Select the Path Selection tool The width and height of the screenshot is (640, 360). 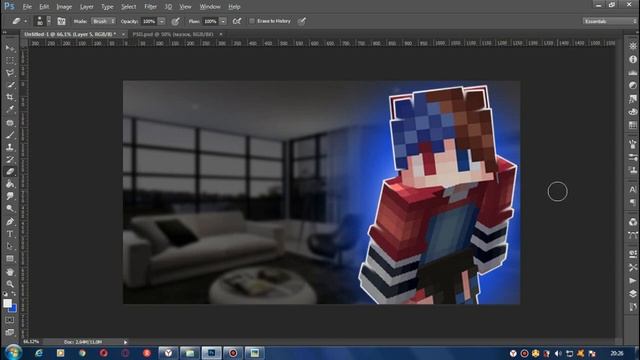[x=10, y=246]
